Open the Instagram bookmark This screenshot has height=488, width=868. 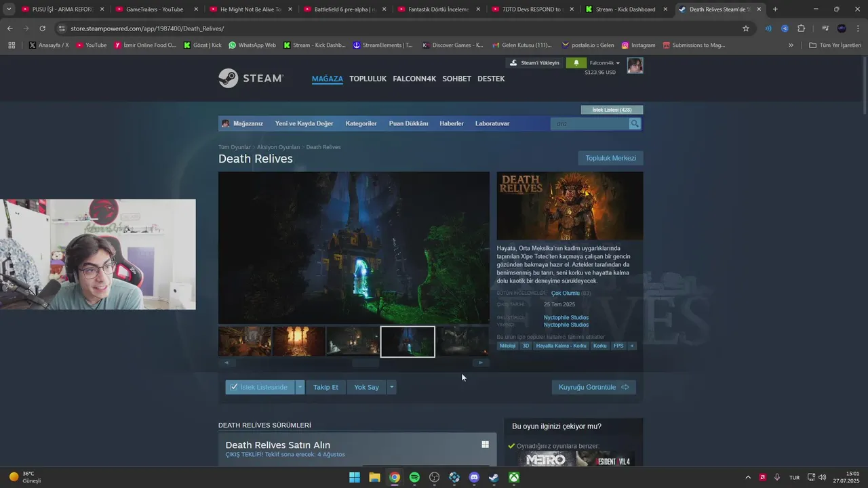pos(637,45)
